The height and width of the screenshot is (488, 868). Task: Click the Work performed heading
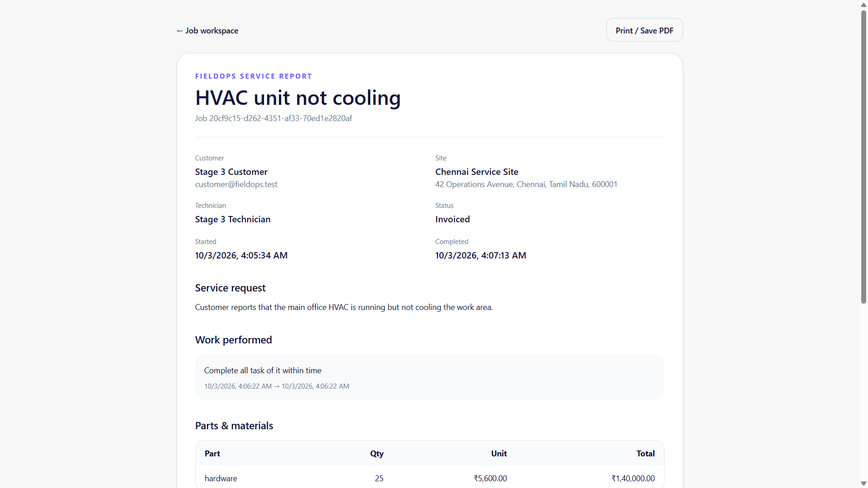(234, 340)
